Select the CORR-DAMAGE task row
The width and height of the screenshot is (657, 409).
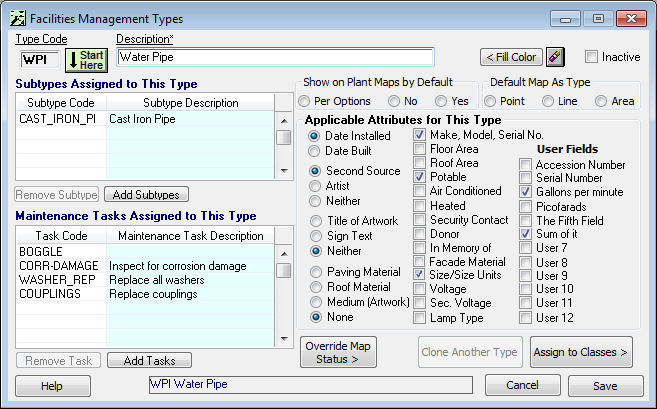pos(146,266)
